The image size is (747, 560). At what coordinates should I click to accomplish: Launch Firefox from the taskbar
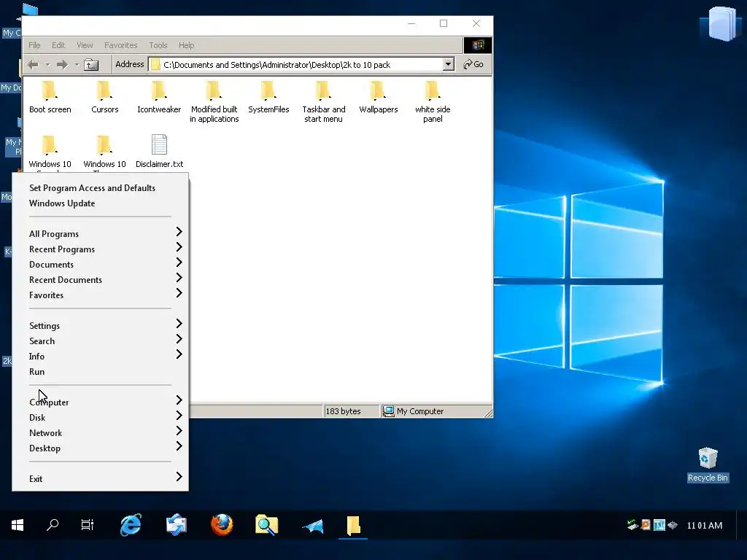click(222, 525)
